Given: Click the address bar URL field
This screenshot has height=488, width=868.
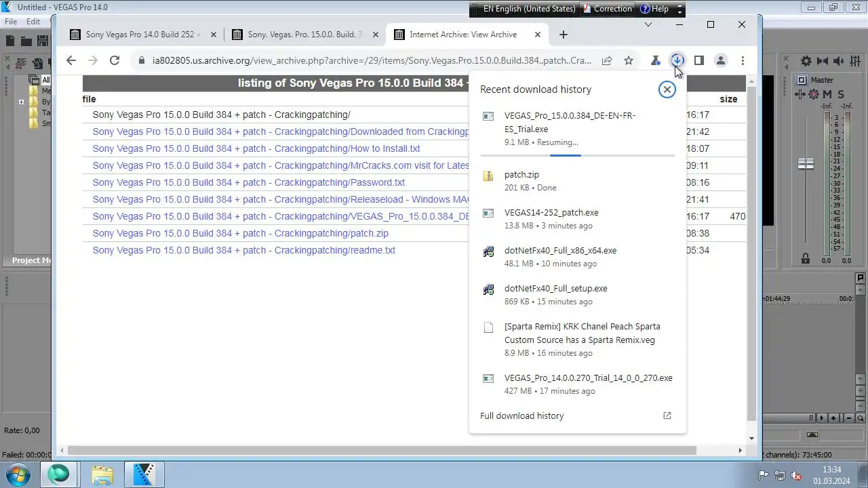Looking at the screenshot, I should (x=372, y=60).
